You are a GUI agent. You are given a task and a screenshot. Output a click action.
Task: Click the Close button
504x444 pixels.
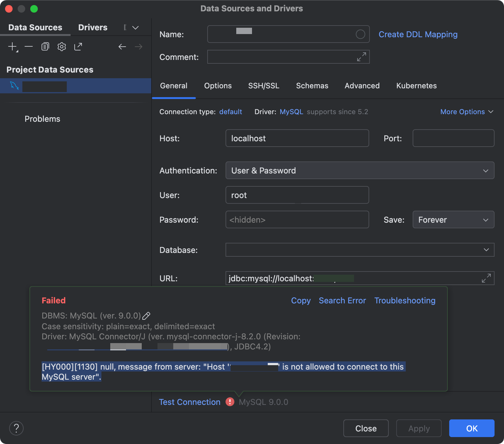click(366, 428)
